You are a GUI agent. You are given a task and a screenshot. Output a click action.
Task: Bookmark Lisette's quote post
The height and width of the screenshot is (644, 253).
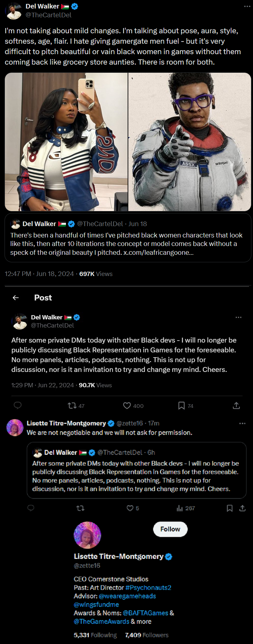point(230,508)
